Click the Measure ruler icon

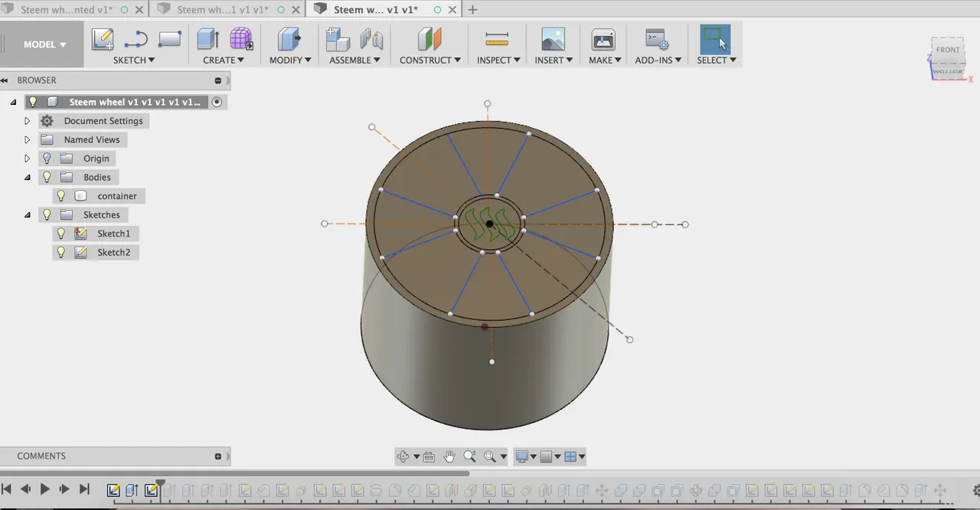(x=497, y=39)
